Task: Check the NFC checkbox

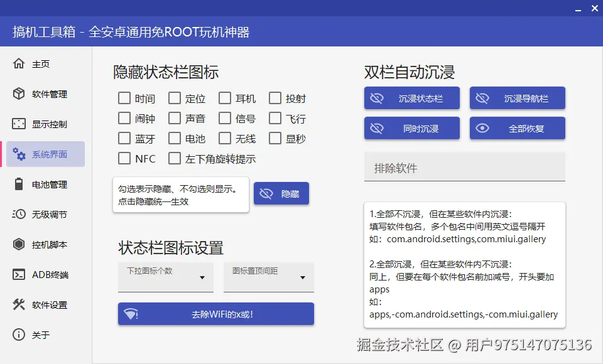Action: (x=124, y=158)
